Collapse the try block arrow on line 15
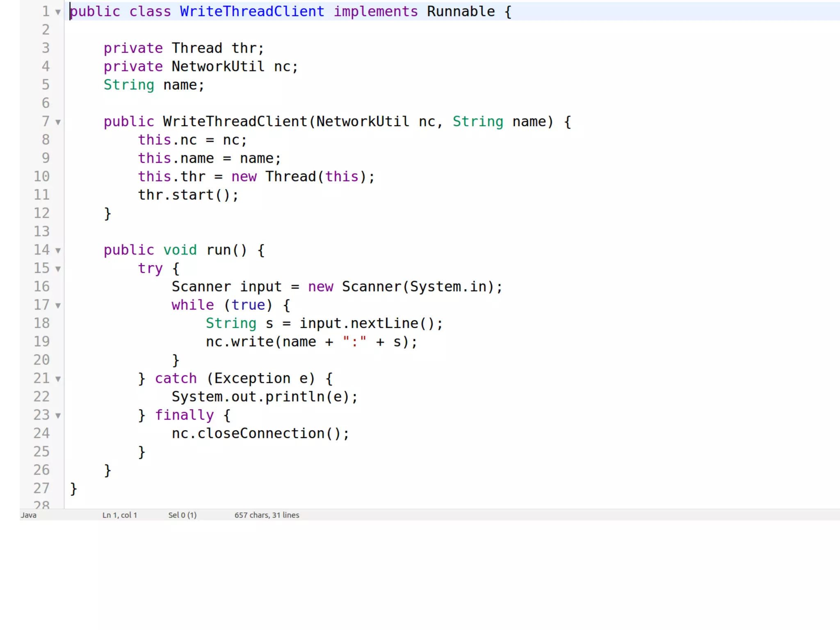Screen dimensions: 840x630 (x=58, y=269)
